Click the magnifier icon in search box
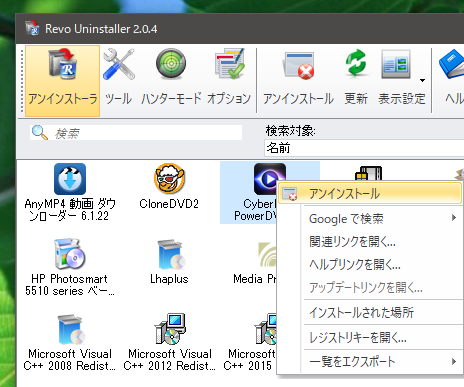Viewport: 464px width, 387px height. coord(39,132)
